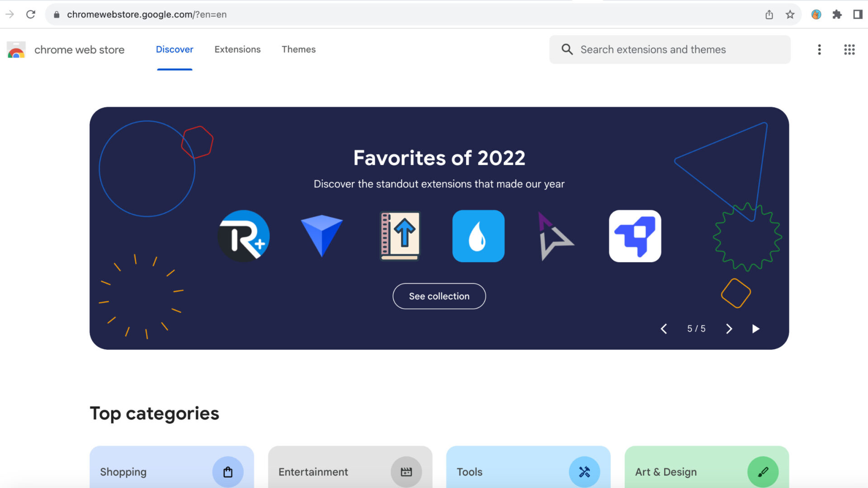
Task: Click the blue gem/crystal extension icon
Action: 322,236
